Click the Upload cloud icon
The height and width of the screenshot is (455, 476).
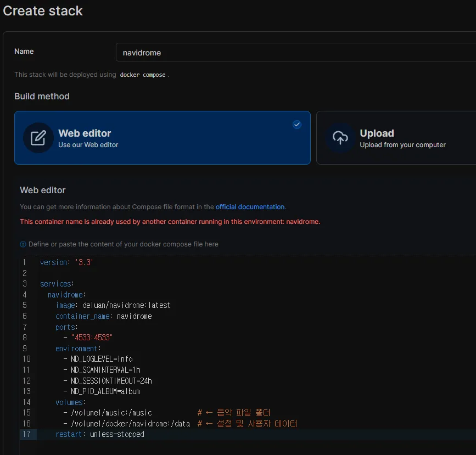[x=340, y=138]
